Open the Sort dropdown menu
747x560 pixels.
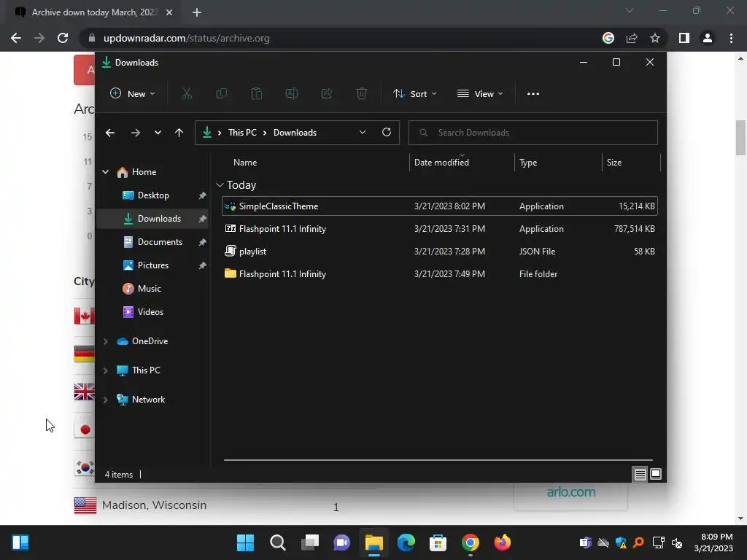pyautogui.click(x=415, y=94)
